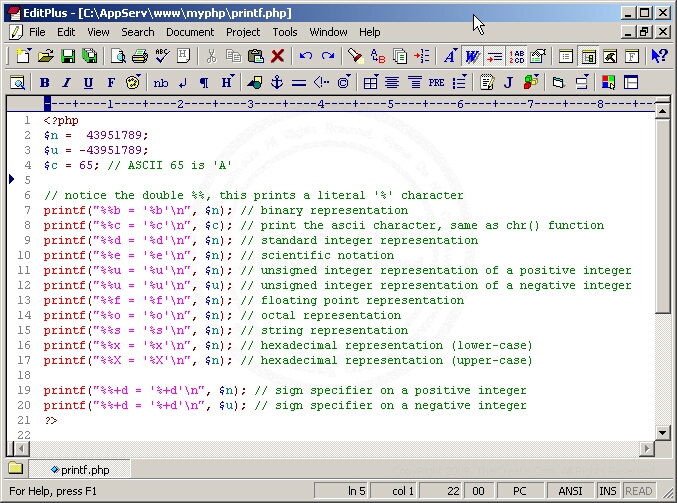Insert a line break tag
This screenshot has width=677, height=503.
183,82
